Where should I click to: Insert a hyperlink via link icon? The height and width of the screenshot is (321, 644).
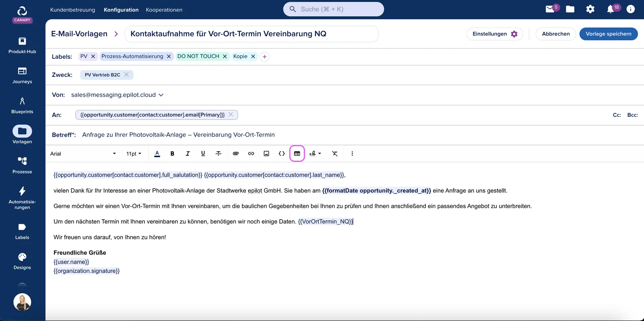[x=251, y=153]
